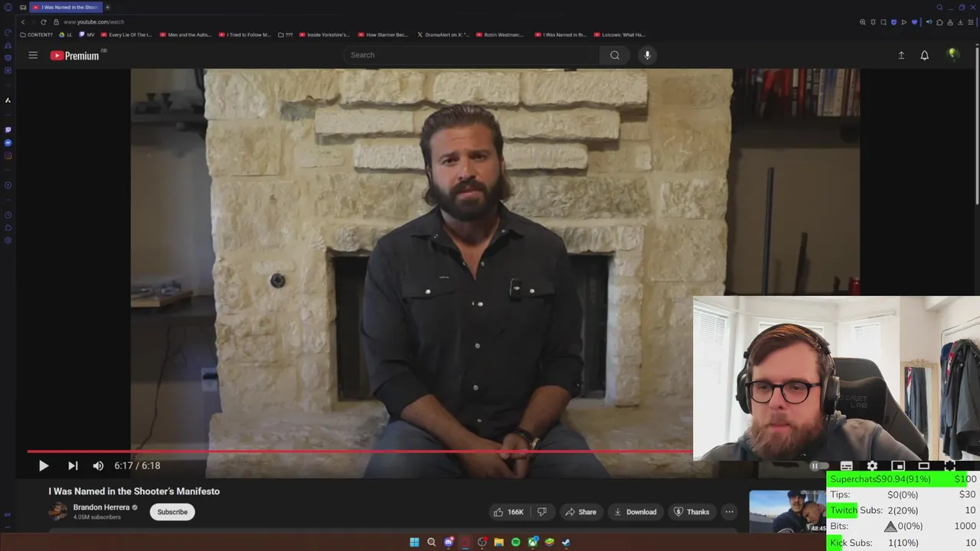Subscribe to Brandon Herrera
The image size is (980, 551).
[172, 512]
